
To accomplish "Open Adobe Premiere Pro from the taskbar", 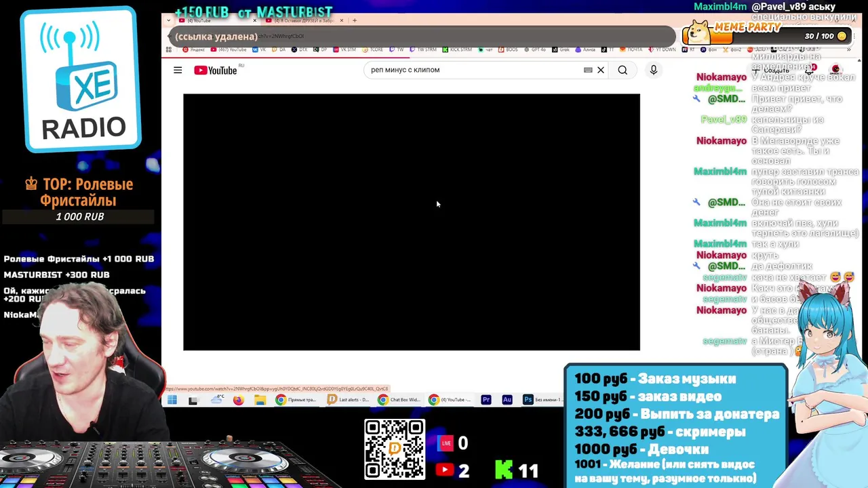I will pos(486,400).
